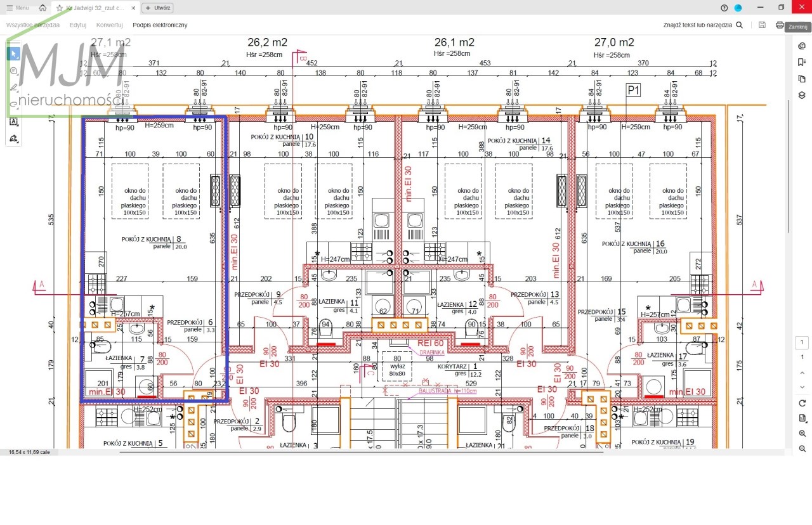Open the bookmarks panel

[x=802, y=62]
